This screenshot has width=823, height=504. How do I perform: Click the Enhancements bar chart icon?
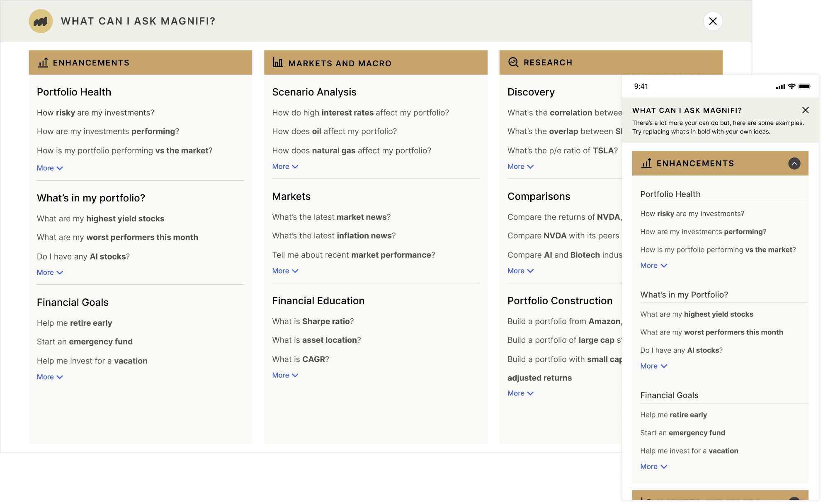coord(43,63)
